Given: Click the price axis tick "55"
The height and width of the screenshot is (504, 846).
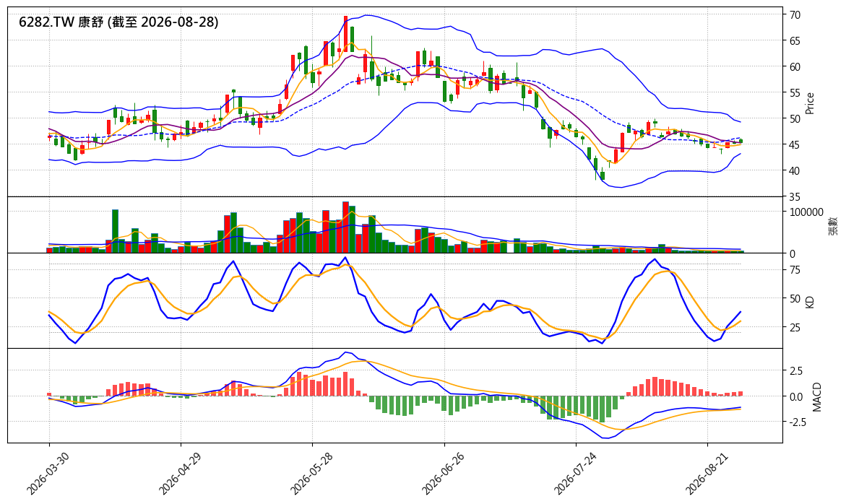Looking at the screenshot, I should pyautogui.click(x=795, y=92).
